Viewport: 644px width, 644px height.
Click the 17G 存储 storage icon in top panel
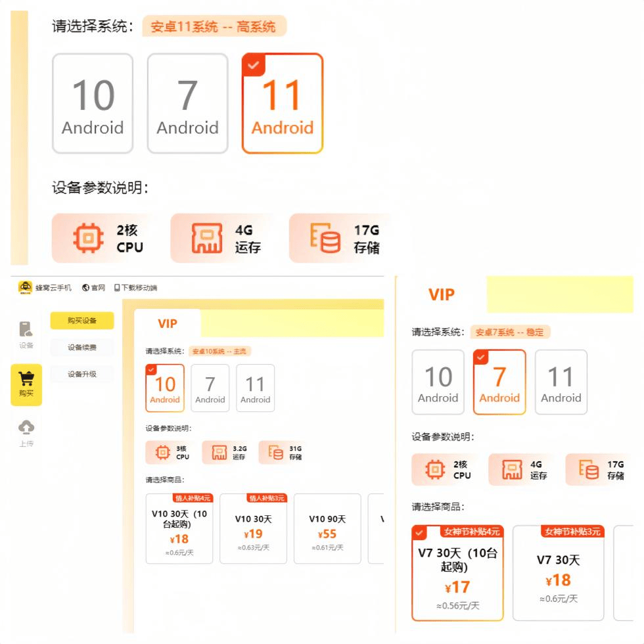pyautogui.click(x=325, y=238)
